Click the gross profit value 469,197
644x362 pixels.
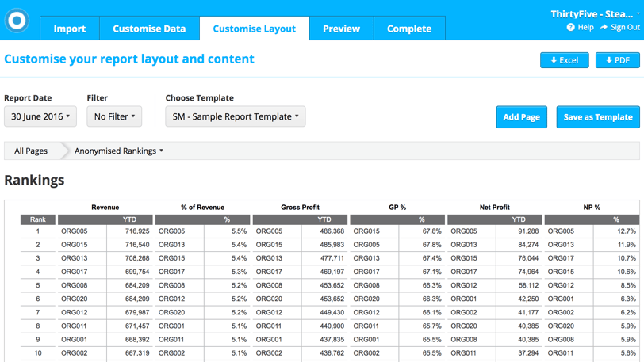click(x=332, y=272)
